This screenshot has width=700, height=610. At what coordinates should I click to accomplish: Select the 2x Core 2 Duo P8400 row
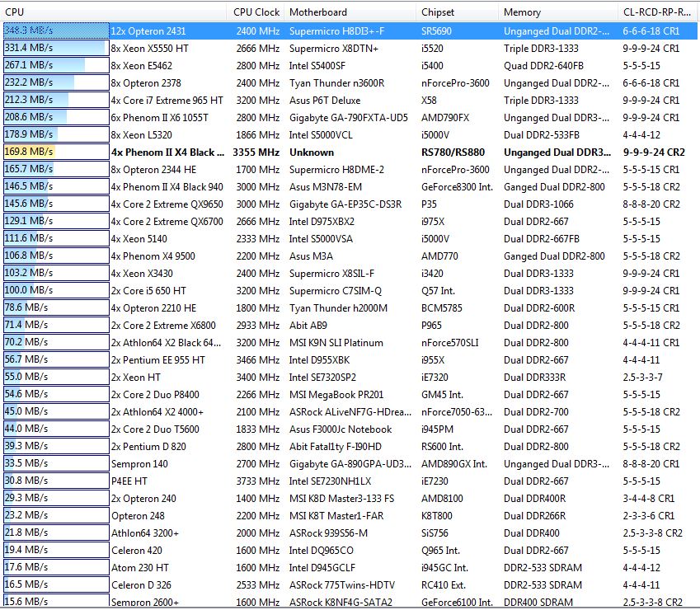(156, 394)
